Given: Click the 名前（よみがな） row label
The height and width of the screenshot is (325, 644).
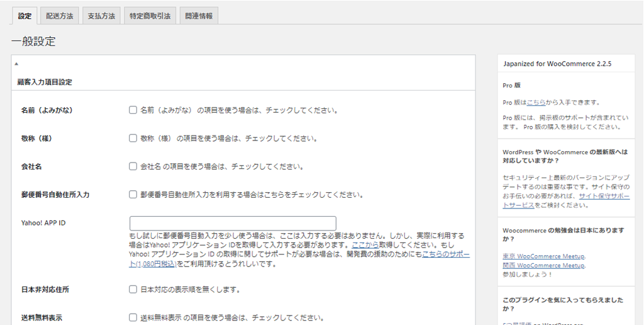Looking at the screenshot, I should 50,110.
